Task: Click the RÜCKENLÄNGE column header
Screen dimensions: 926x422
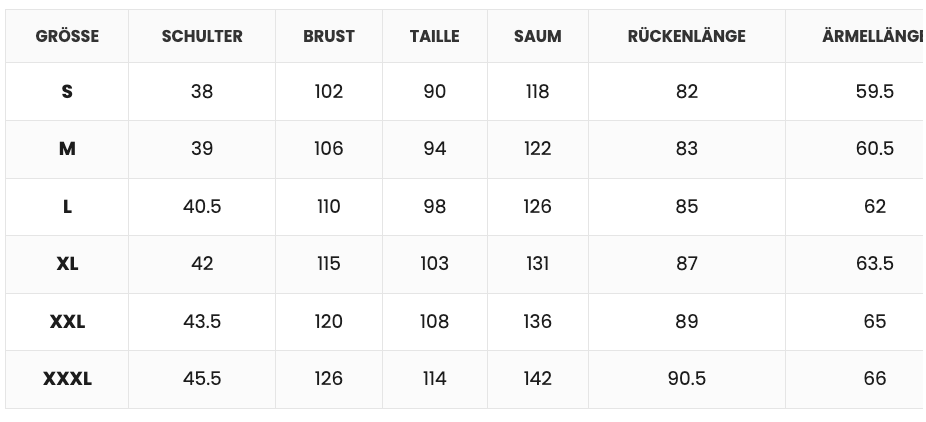Action: [x=687, y=36]
